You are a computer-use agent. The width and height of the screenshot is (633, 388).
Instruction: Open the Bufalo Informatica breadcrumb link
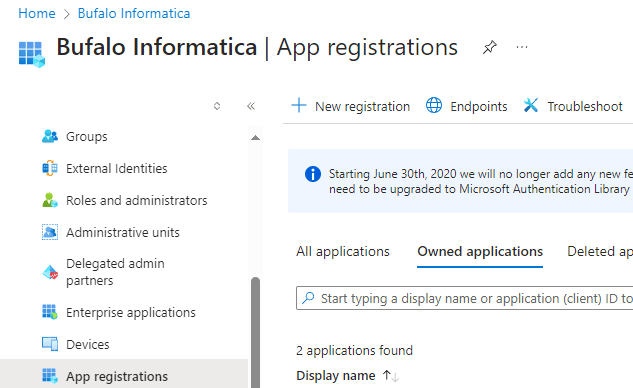(x=134, y=13)
